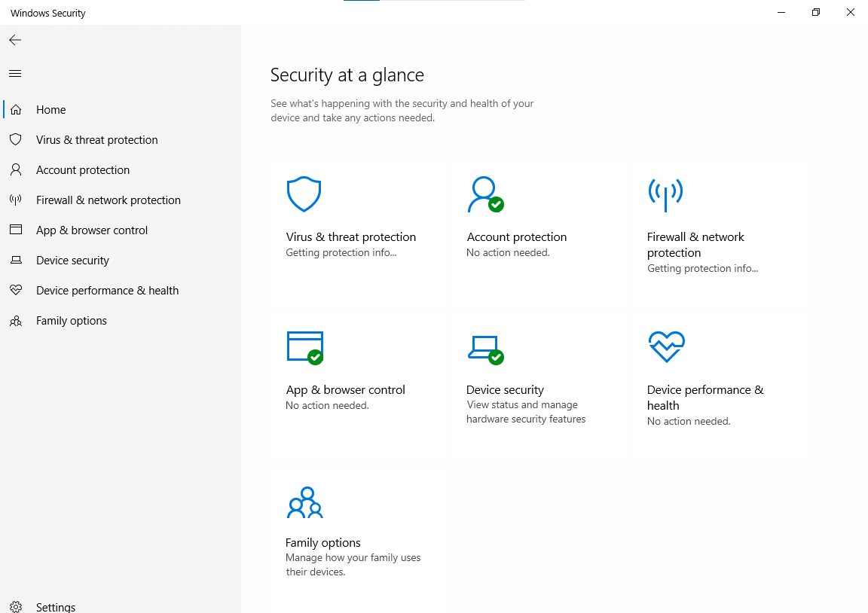Toggle the hamburger navigation menu
Screen dimensions: 868x613
pos(16,74)
